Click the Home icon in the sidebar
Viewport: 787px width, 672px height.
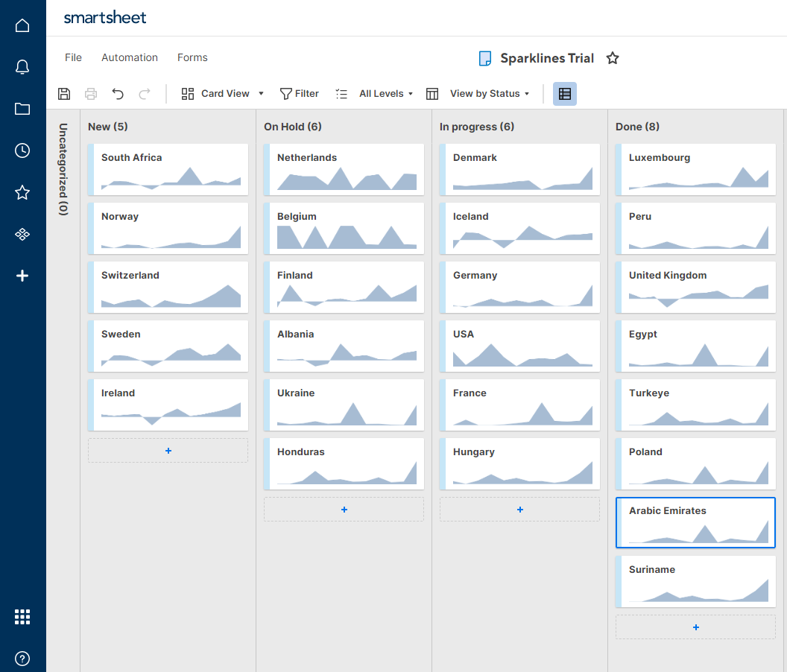click(22, 25)
